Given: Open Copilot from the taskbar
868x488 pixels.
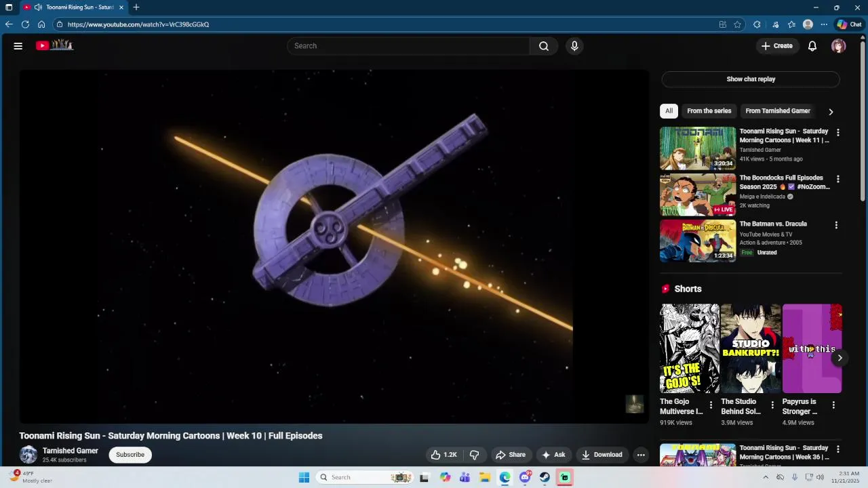Looking at the screenshot, I should [x=445, y=477].
